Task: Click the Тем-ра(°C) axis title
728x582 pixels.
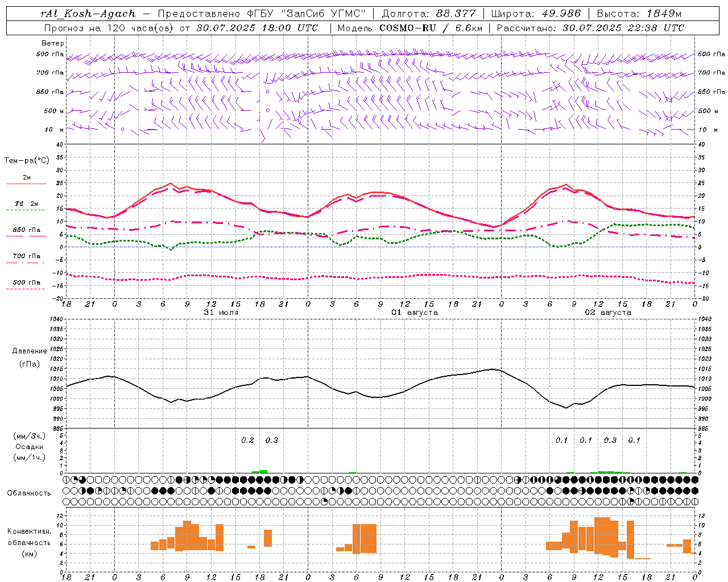Action: [x=27, y=161]
